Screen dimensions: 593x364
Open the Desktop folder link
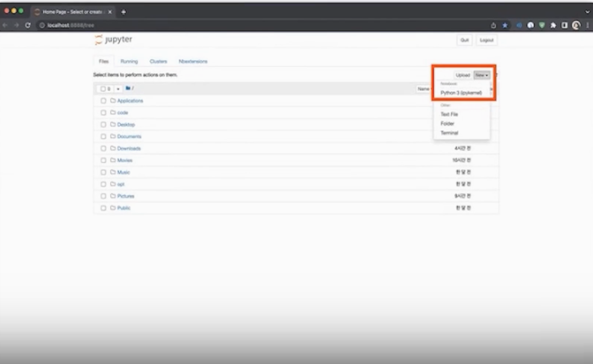(x=126, y=124)
